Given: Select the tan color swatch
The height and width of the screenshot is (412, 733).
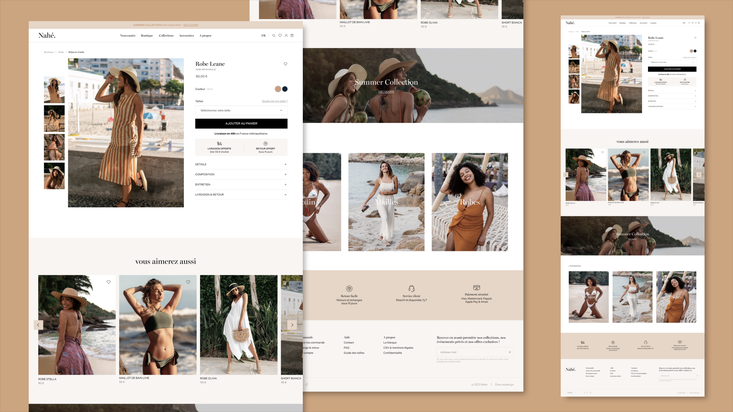Looking at the screenshot, I should point(278,89).
